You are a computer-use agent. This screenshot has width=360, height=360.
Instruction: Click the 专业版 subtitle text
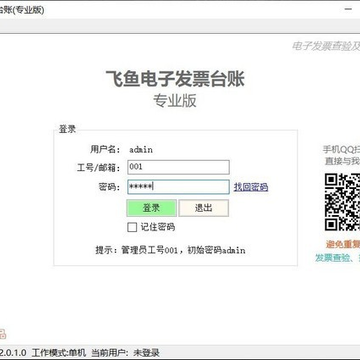pyautogui.click(x=175, y=101)
